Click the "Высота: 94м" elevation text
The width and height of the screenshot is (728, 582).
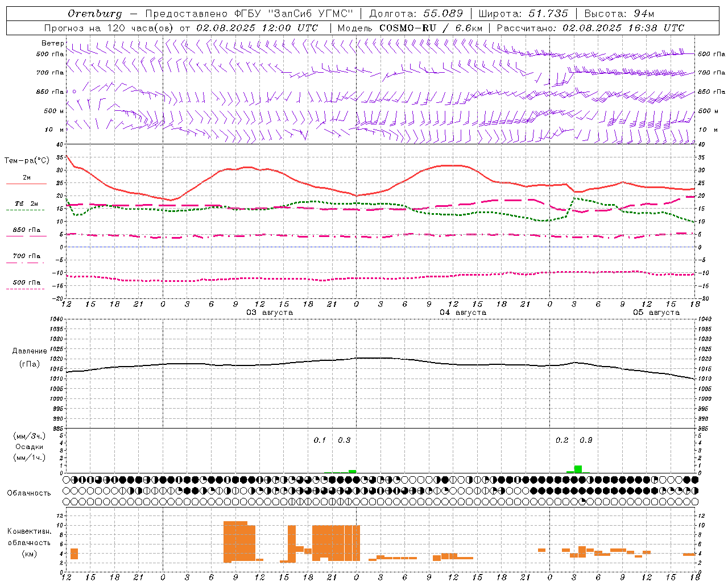[x=619, y=14]
